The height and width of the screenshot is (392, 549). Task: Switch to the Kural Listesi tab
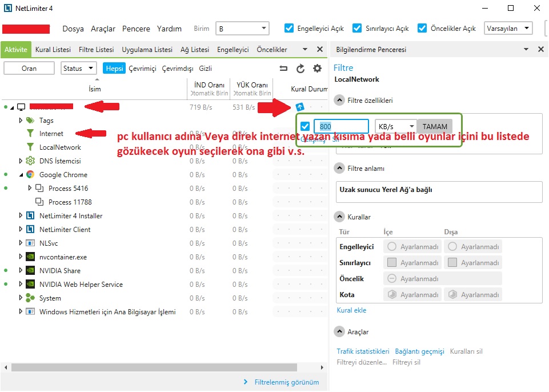point(53,49)
